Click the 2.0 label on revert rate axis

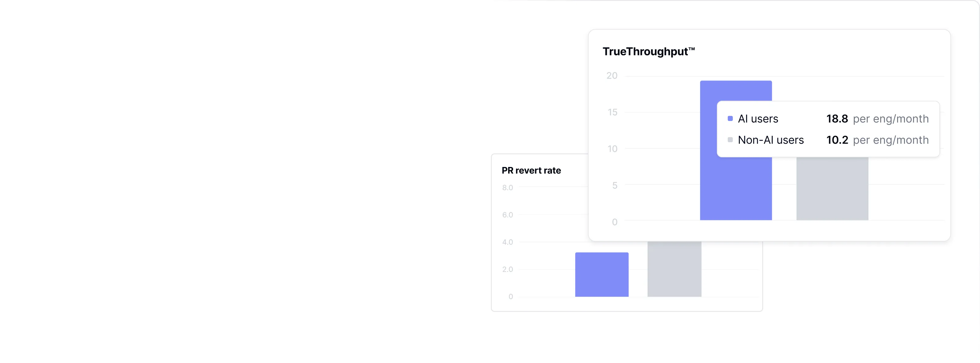click(x=508, y=270)
